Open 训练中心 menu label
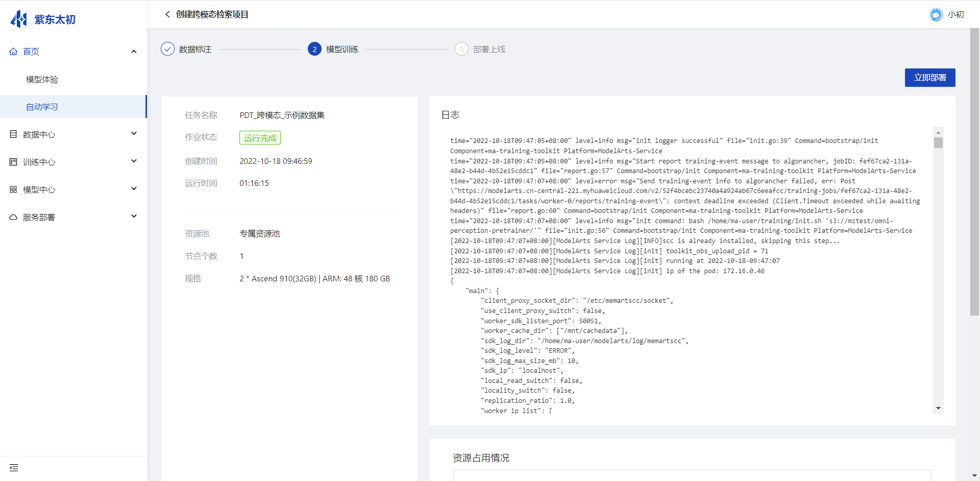This screenshot has height=481, width=980. [39, 162]
